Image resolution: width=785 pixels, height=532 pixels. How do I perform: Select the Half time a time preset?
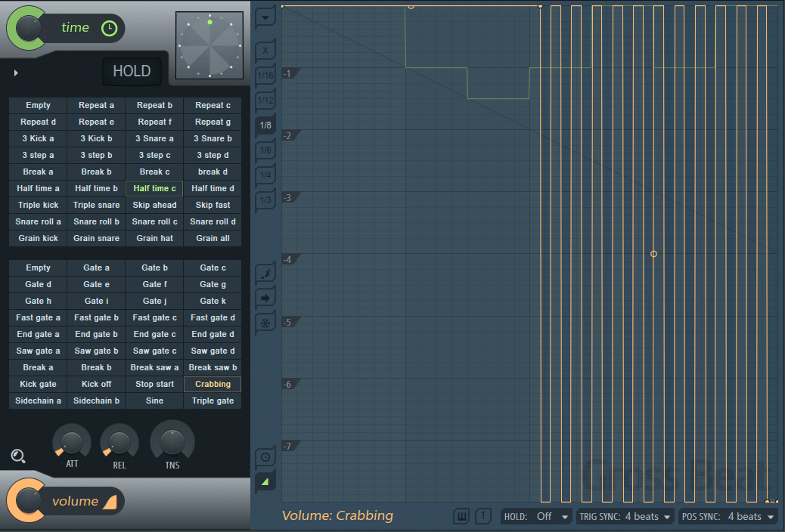point(39,188)
